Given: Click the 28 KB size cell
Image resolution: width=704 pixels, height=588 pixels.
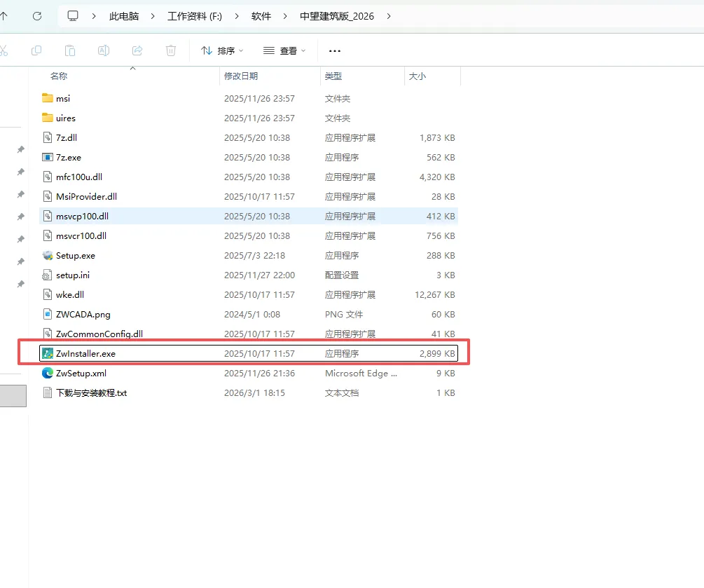Looking at the screenshot, I should click(x=443, y=197).
